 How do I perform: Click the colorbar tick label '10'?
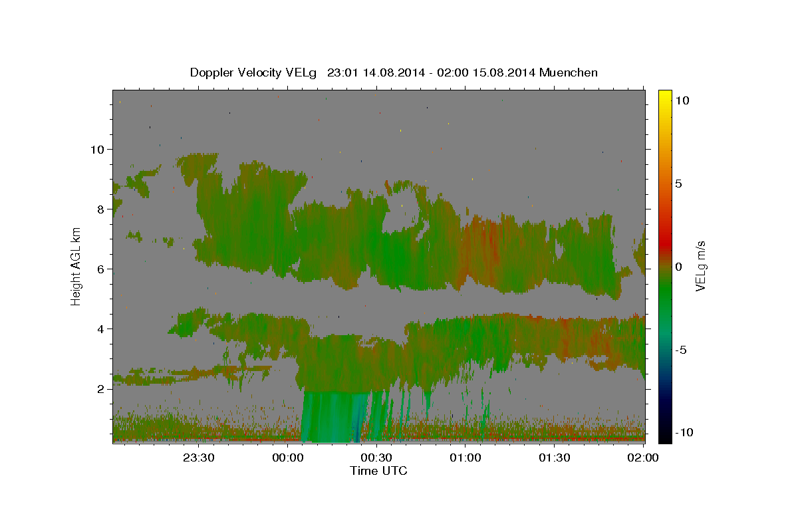click(x=682, y=100)
